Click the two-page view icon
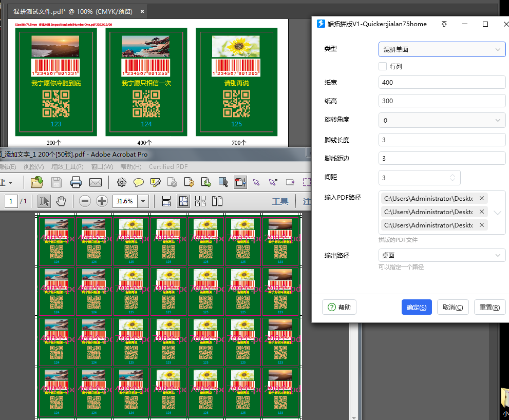 pos(217,201)
